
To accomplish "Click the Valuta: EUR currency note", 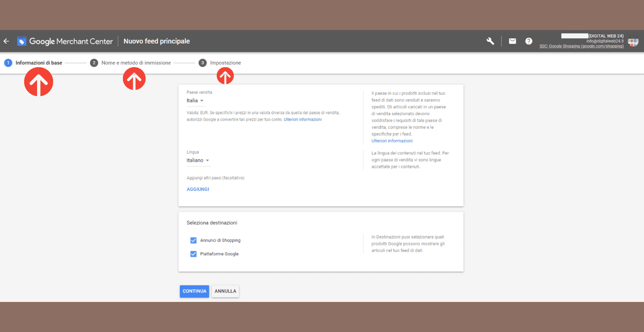I will coord(263,116).
